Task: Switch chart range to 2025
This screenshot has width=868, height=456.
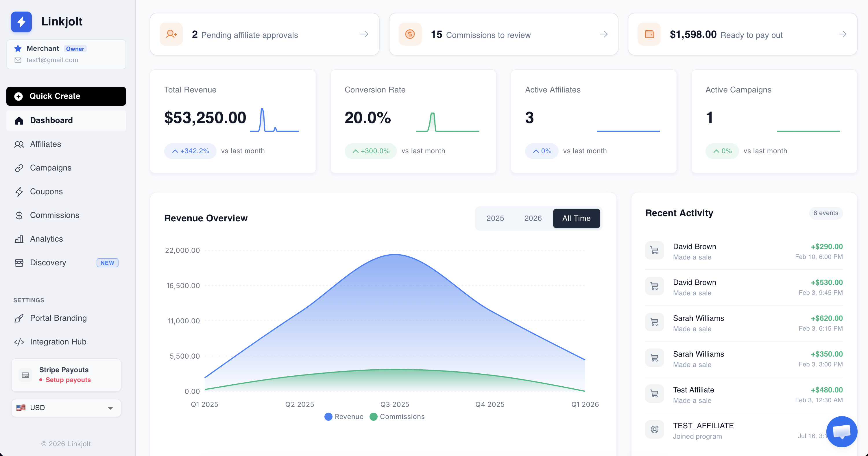Action: click(x=495, y=218)
